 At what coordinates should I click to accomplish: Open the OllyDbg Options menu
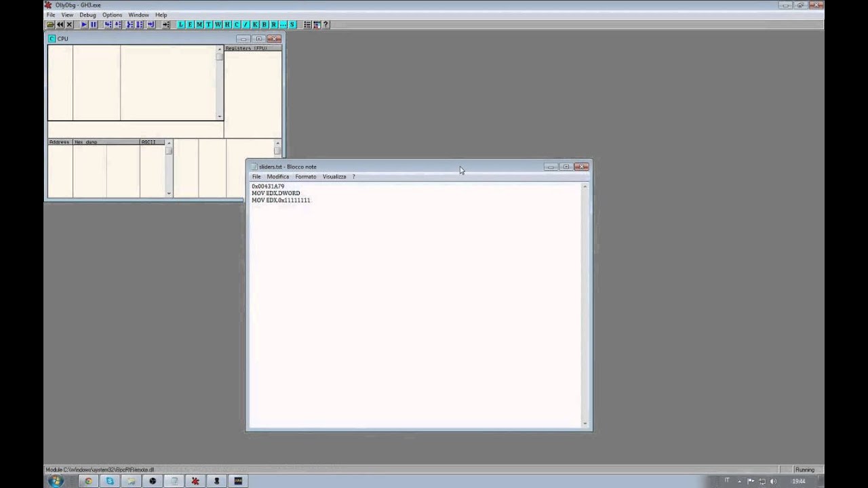click(x=112, y=14)
